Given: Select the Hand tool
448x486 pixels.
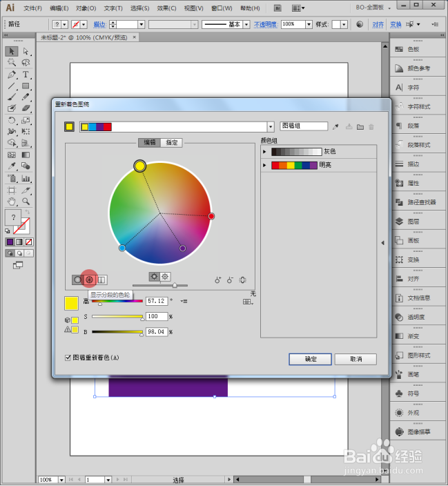Looking at the screenshot, I should (x=12, y=202).
